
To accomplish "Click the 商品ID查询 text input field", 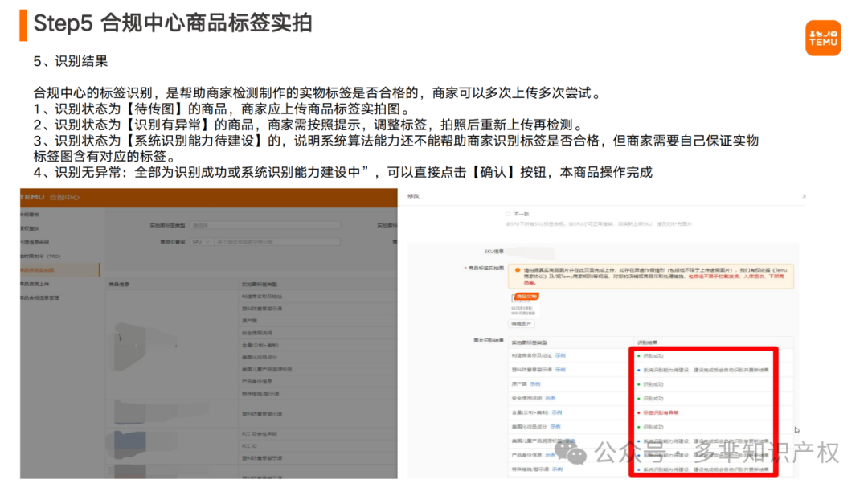I will [276, 242].
